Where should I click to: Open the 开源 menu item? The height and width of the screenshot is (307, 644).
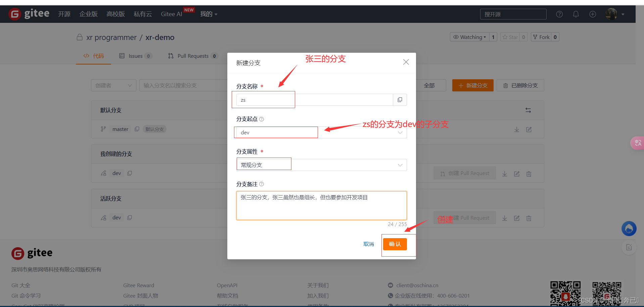64,14
